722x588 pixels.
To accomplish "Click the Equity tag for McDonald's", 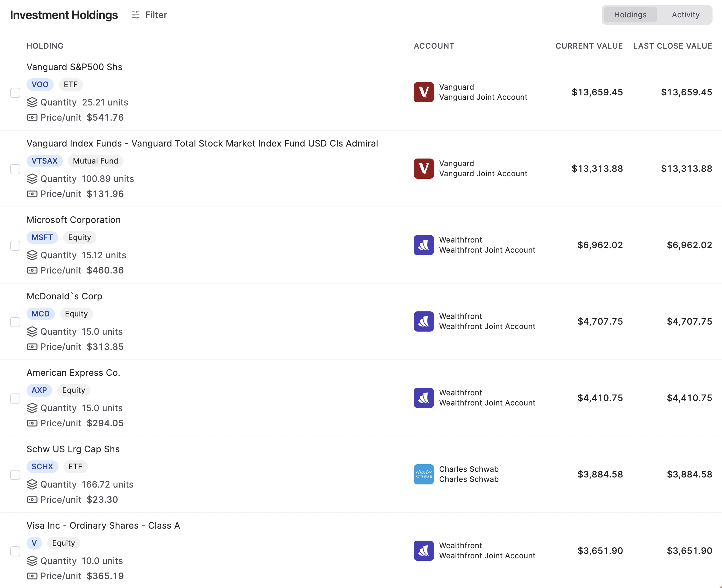I will pyautogui.click(x=76, y=314).
